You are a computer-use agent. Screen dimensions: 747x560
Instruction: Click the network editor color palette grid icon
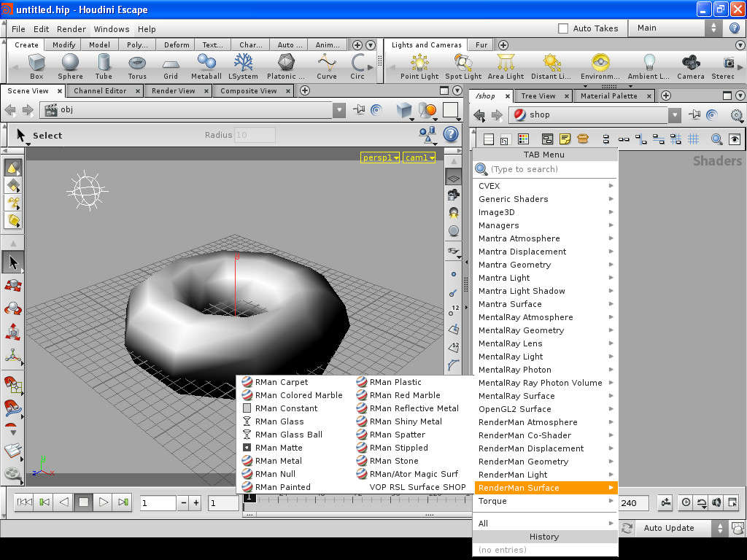point(523,139)
